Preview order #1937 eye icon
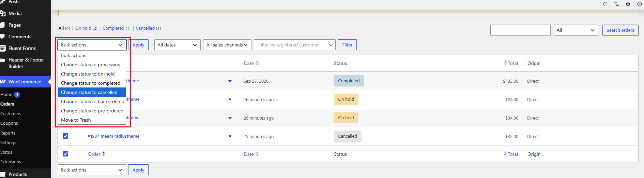 click(x=230, y=136)
